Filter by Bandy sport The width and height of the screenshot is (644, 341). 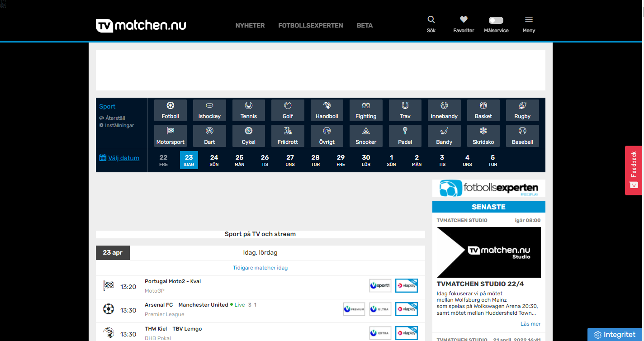[x=444, y=136]
